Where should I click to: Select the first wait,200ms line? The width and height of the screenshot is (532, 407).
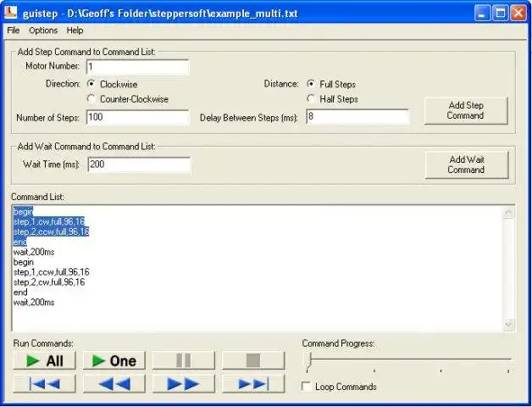34,252
